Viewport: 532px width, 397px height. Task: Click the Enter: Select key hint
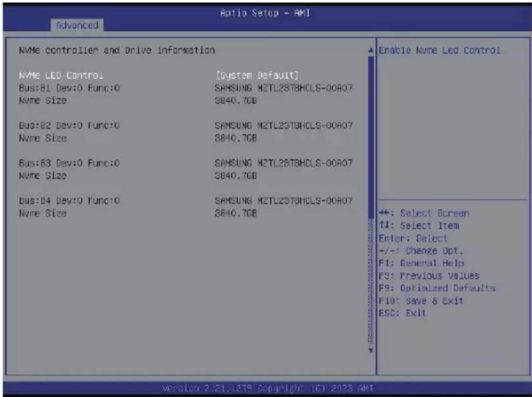[x=413, y=239]
